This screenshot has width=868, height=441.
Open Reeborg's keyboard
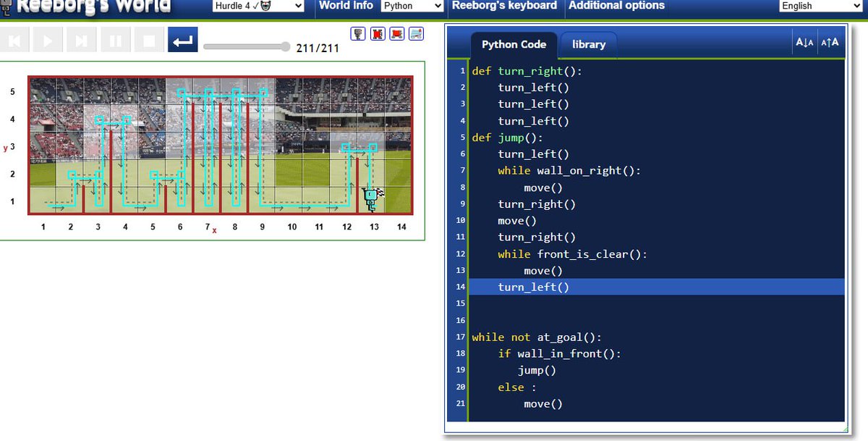(x=504, y=6)
